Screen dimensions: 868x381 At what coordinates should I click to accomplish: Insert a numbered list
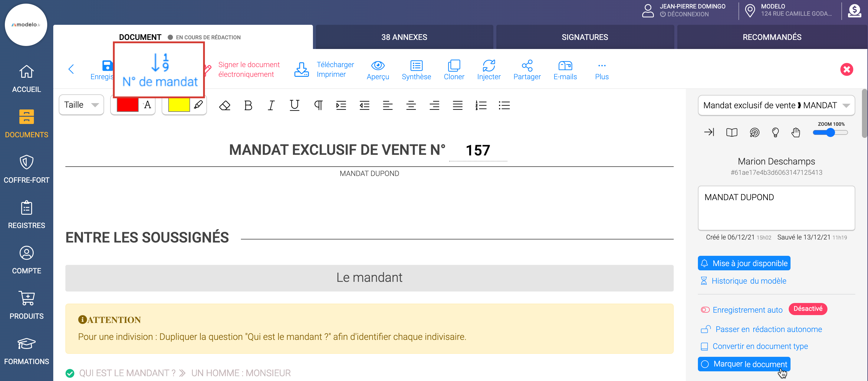pyautogui.click(x=481, y=105)
